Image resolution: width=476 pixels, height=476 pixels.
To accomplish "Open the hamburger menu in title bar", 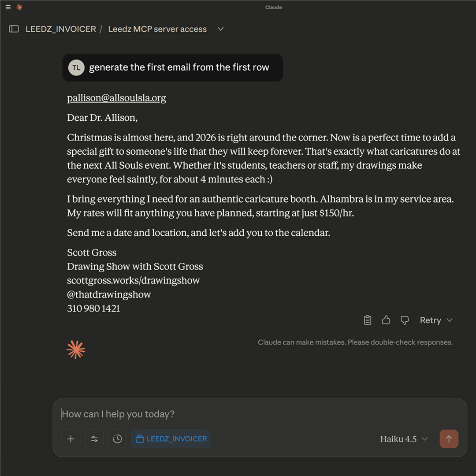I will (8, 7).
